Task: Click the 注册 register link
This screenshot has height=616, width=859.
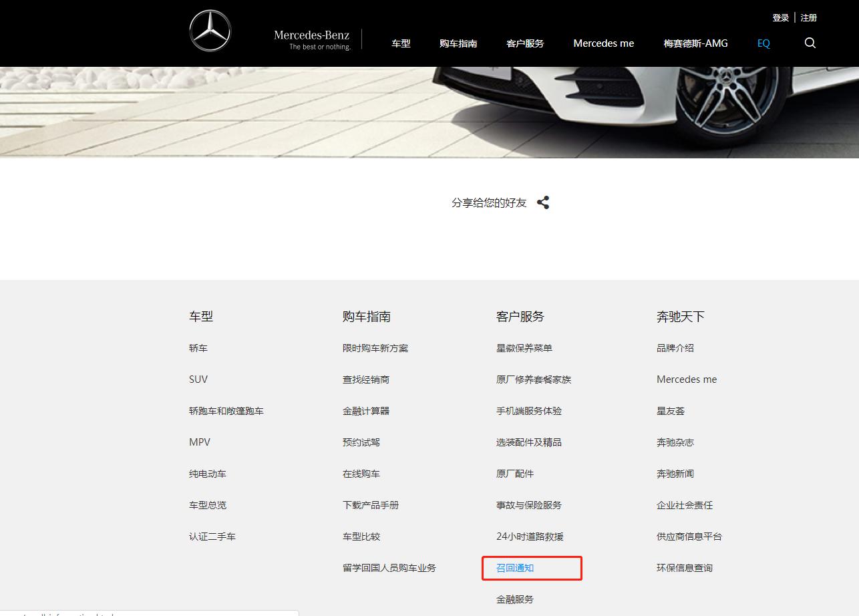Action: 809,18
